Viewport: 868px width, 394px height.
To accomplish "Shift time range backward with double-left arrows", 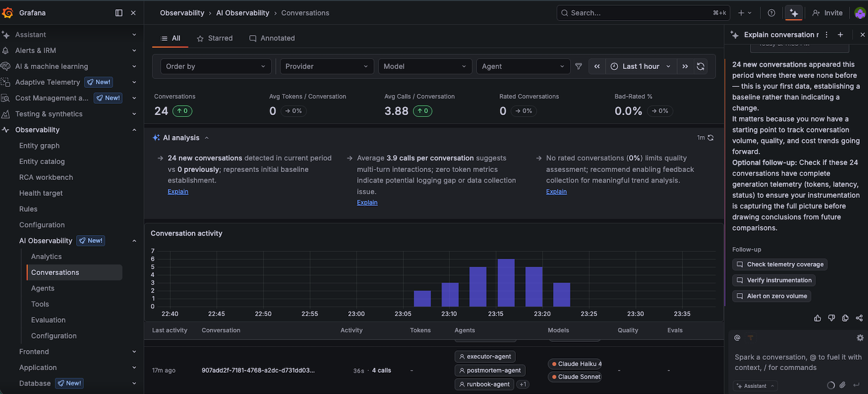I will [597, 66].
